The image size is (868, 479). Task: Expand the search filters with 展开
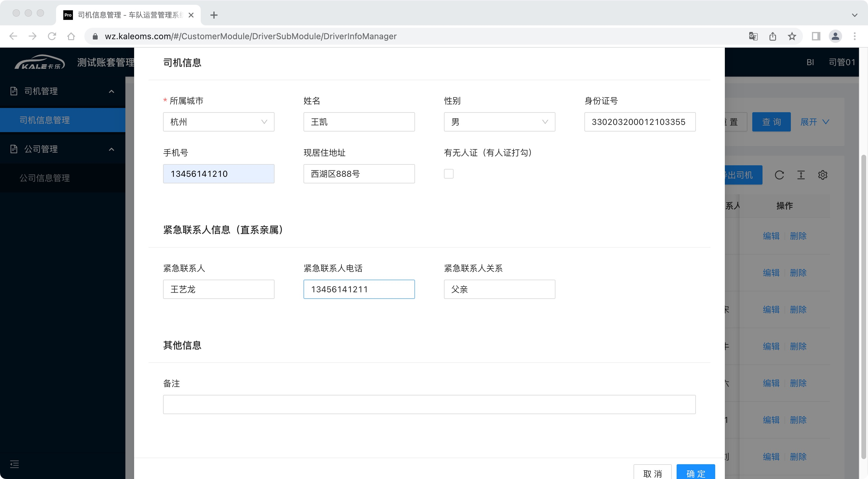tap(815, 122)
